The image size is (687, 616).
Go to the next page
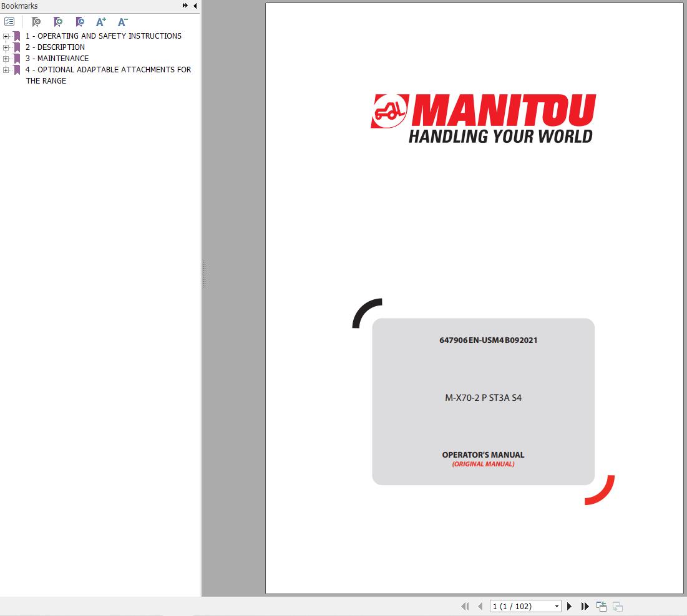pyautogui.click(x=569, y=607)
